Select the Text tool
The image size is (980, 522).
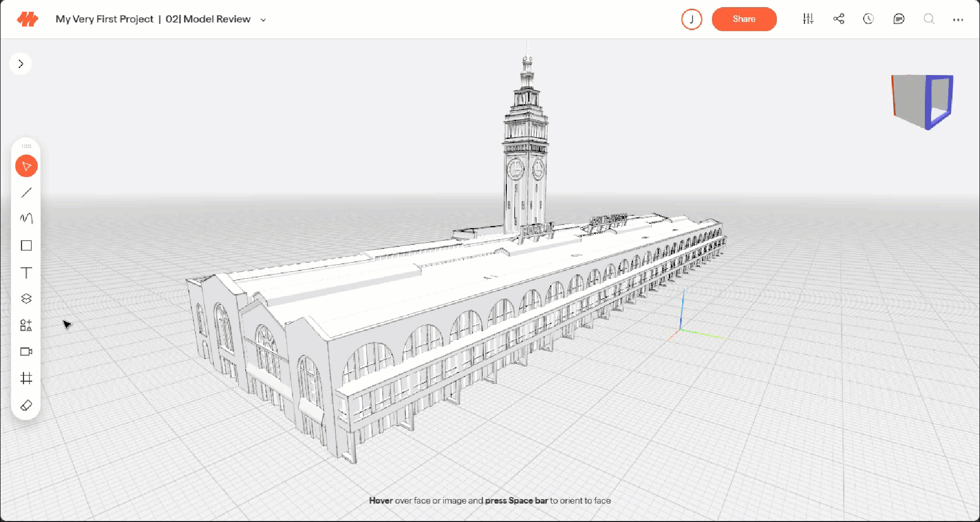[27, 272]
